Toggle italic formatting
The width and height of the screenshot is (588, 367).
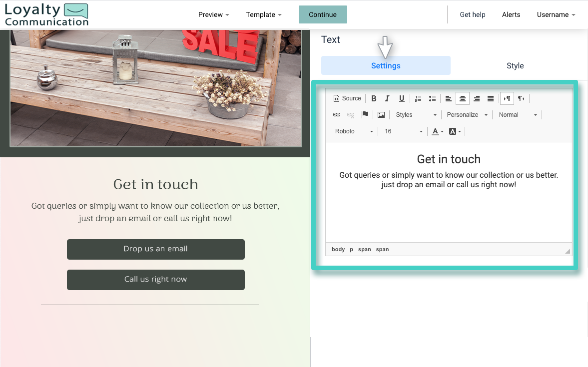387,98
